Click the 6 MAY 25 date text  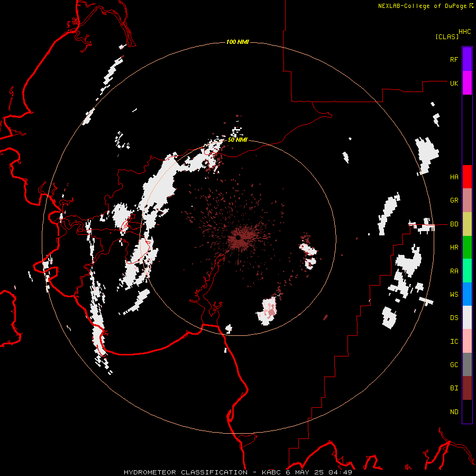click(305, 472)
